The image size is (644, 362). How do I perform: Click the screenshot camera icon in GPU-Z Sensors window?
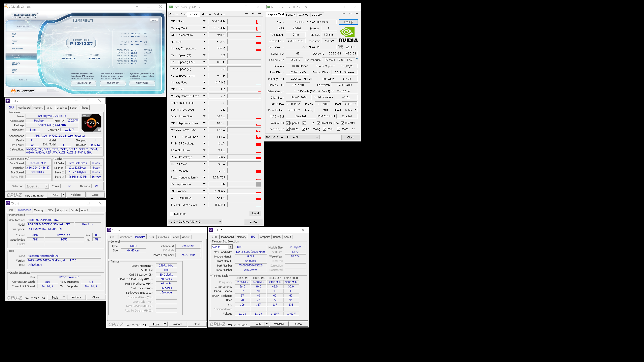[247, 14]
